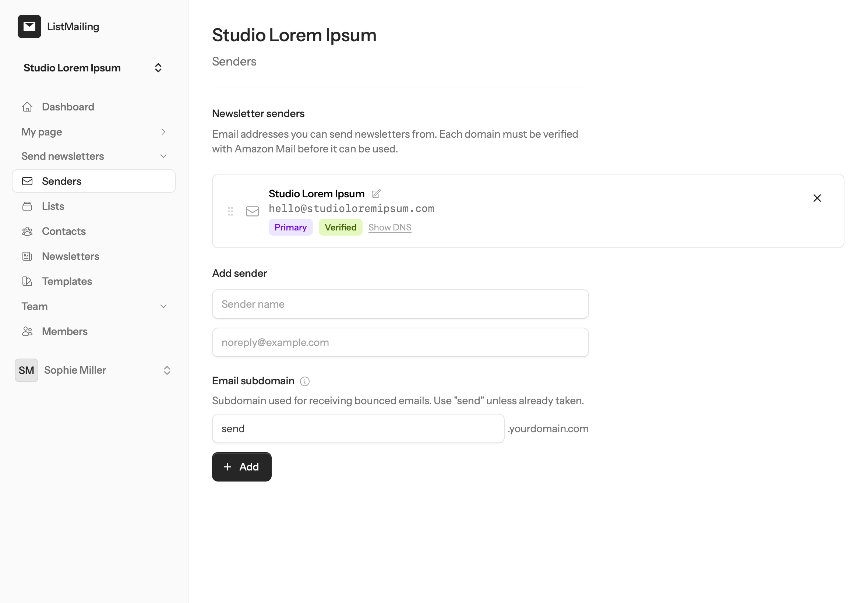Click the .yourdomain.com suffix text
The height and width of the screenshot is (603, 868).
[548, 429]
